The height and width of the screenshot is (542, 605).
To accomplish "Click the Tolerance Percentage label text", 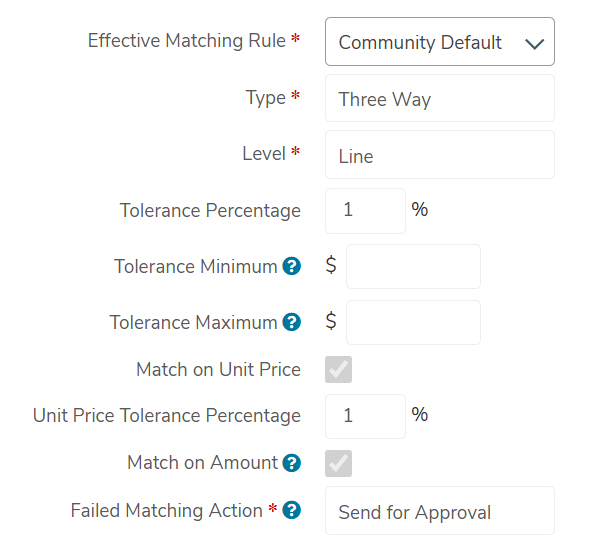I will point(210,211).
